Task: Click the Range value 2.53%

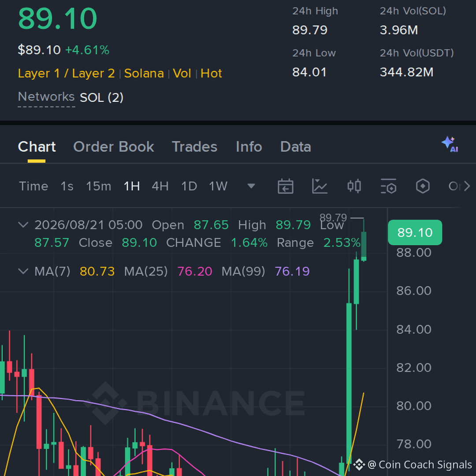Action: tap(342, 243)
